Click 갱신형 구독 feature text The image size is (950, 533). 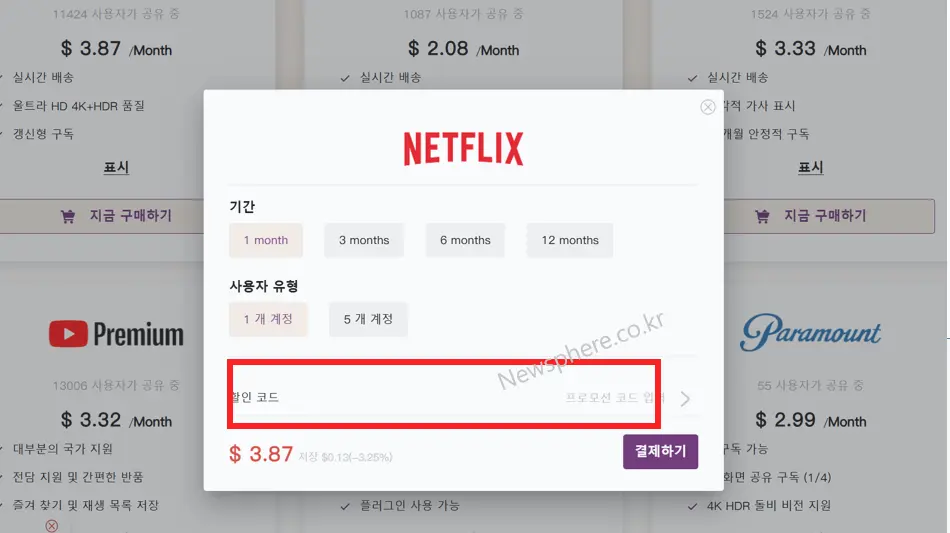pyautogui.click(x=43, y=134)
